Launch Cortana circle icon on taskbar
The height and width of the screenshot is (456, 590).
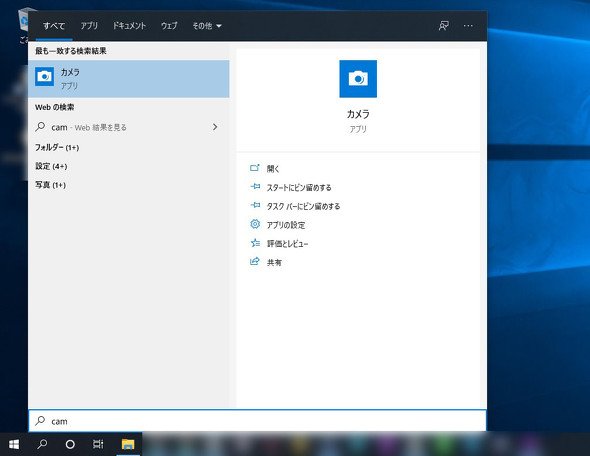click(x=70, y=444)
